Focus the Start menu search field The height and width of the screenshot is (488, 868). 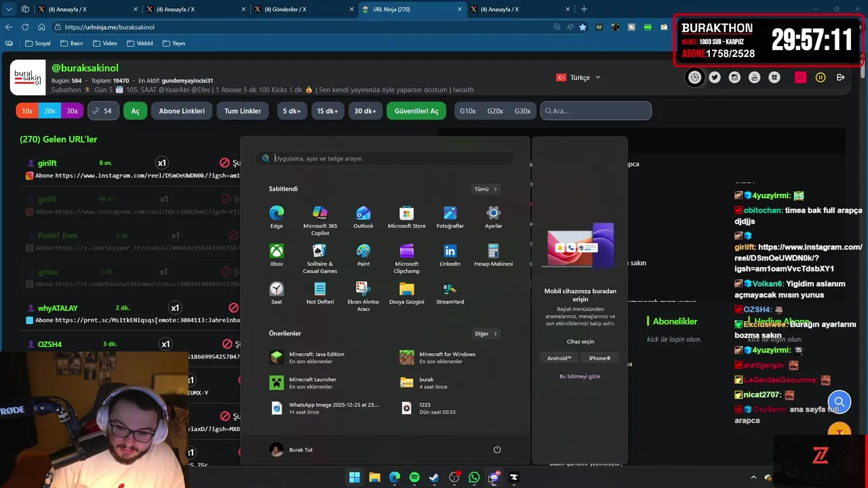point(384,159)
